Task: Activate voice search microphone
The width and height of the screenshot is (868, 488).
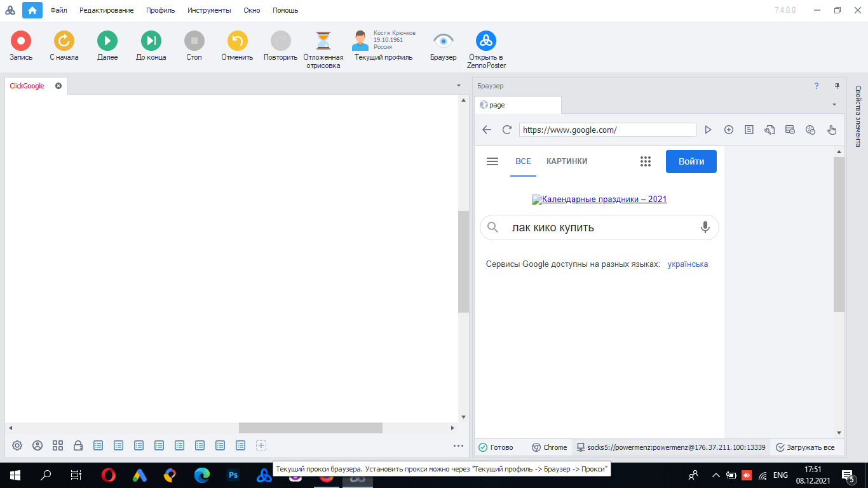Action: tap(705, 227)
